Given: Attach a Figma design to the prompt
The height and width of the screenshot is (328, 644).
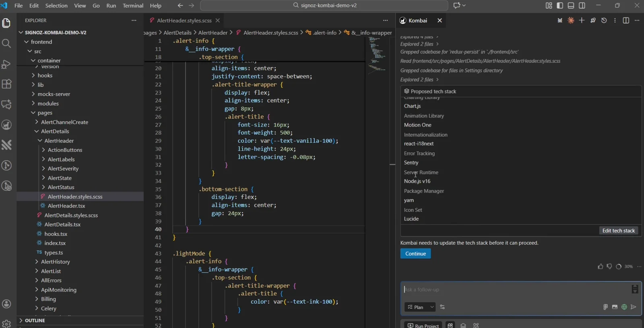Looking at the screenshot, I should click(x=605, y=307).
